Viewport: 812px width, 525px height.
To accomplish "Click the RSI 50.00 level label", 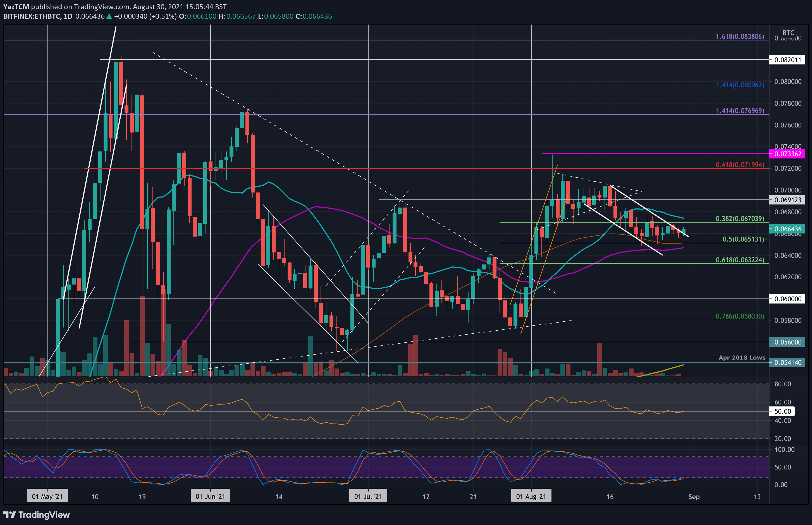I will click(782, 411).
